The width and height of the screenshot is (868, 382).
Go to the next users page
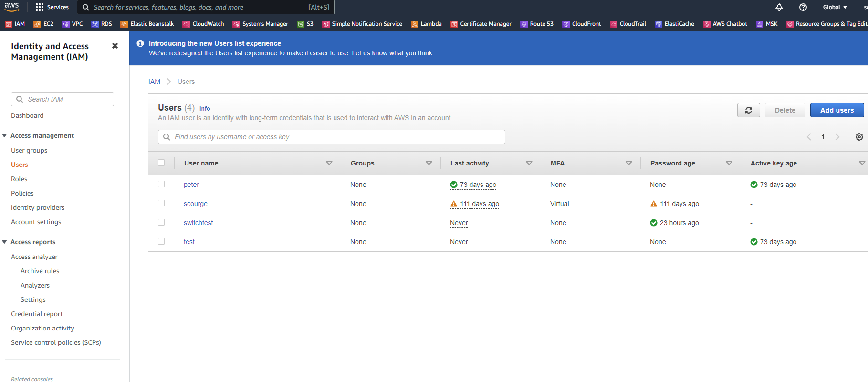(x=837, y=137)
